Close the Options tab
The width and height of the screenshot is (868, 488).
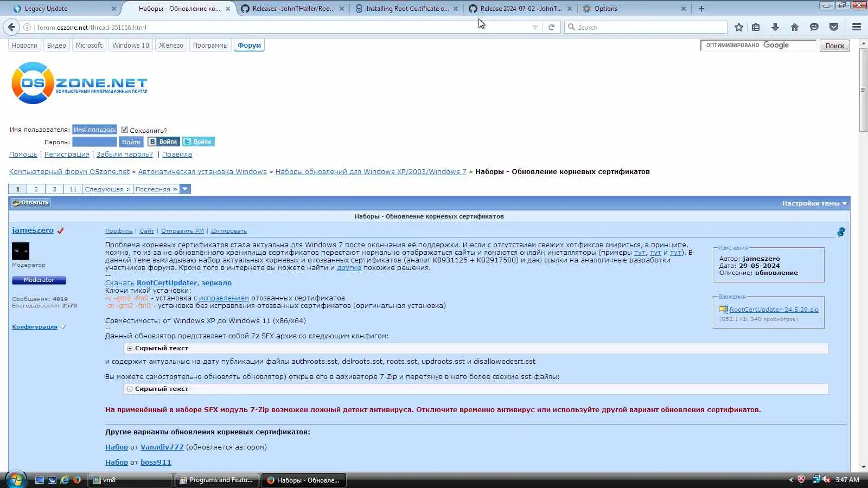pos(683,9)
